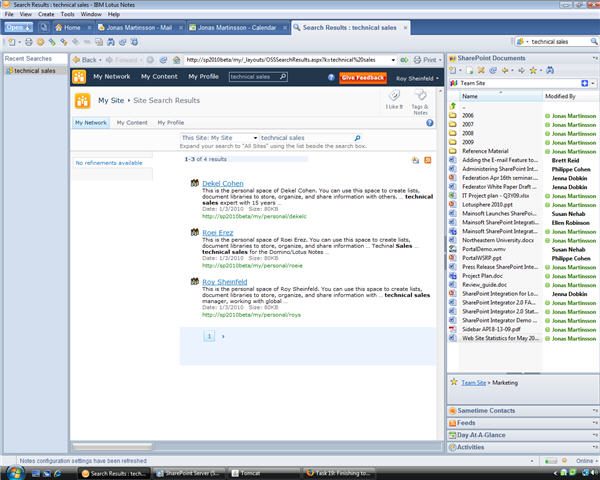Screen dimensions: 600x480
Task: Click My Network in dark navigation bar
Action: pyautogui.click(x=112, y=77)
